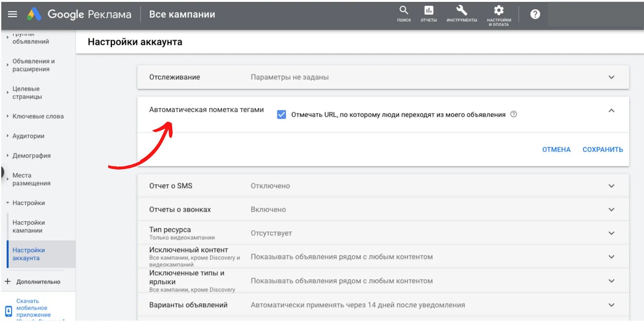
Task: Open the hamburger main menu
Action: (12, 14)
